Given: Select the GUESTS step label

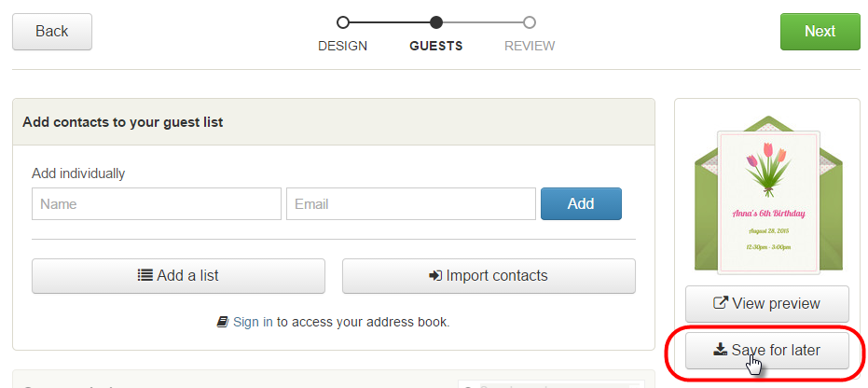Looking at the screenshot, I should (436, 46).
